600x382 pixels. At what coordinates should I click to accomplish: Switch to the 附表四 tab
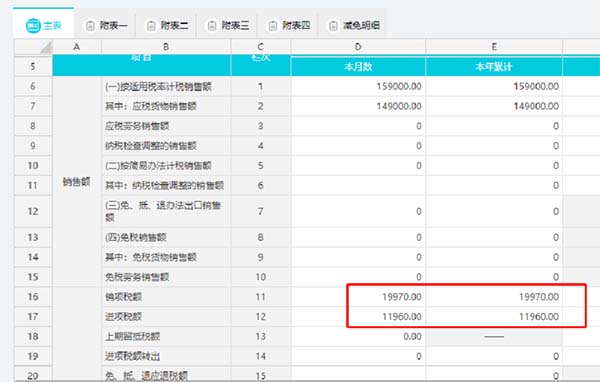pos(287,25)
